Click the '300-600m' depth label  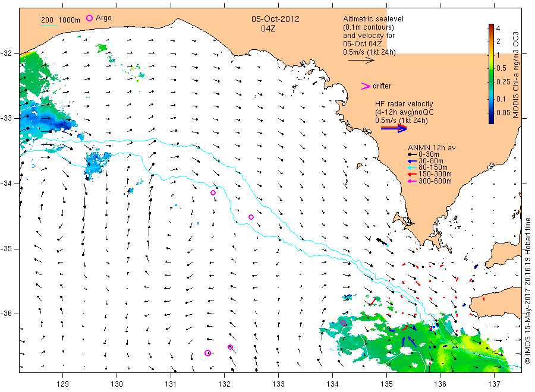[435, 181]
